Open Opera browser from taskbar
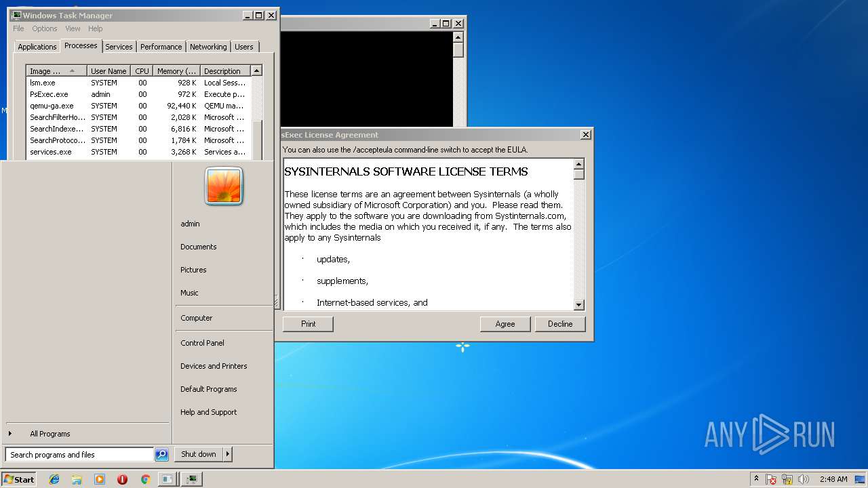The width and height of the screenshot is (868, 488). tap(122, 479)
